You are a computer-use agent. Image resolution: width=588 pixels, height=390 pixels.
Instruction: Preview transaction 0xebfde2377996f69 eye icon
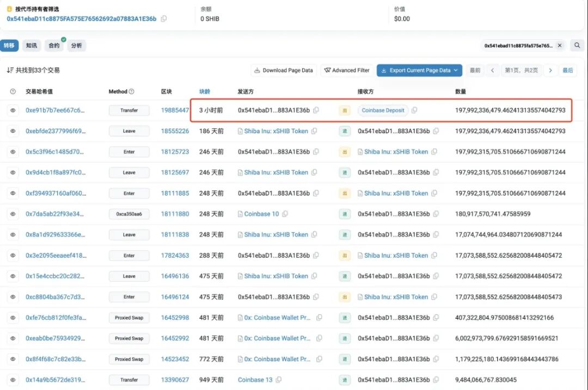[13, 131]
